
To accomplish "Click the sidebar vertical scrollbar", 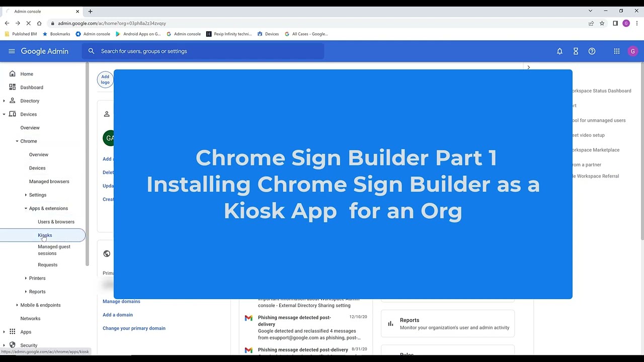I will click(x=87, y=163).
